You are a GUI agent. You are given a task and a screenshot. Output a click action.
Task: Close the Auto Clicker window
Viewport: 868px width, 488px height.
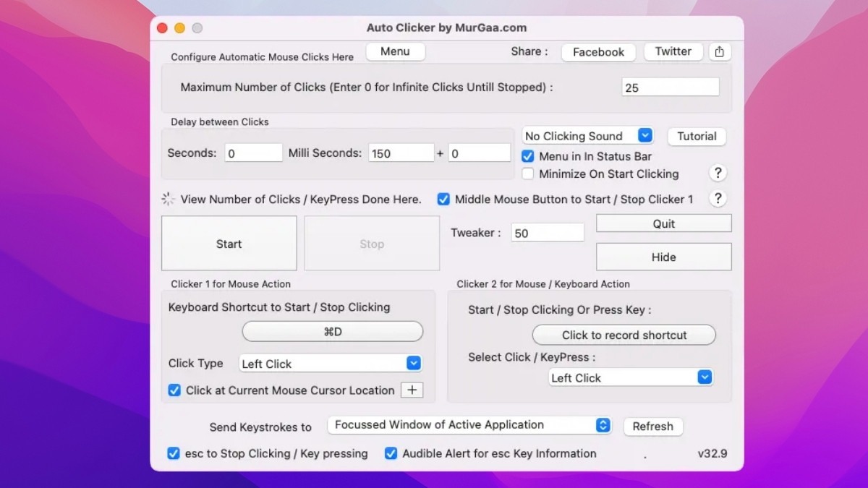click(x=162, y=28)
